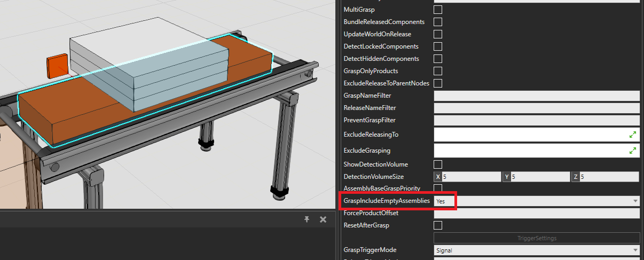This screenshot has width=644, height=260.
Task: Click the ForceProductOffset input field
Action: click(536, 214)
